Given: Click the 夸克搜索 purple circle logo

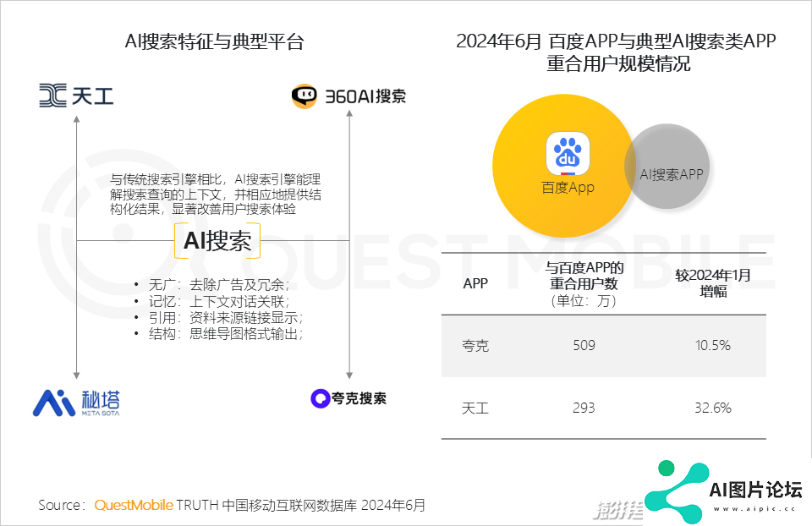Looking at the screenshot, I should coord(320,398).
